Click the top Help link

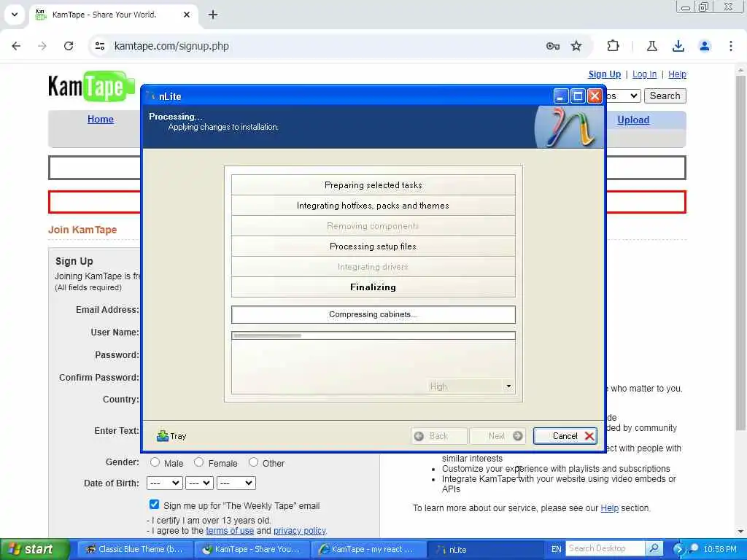(x=677, y=74)
